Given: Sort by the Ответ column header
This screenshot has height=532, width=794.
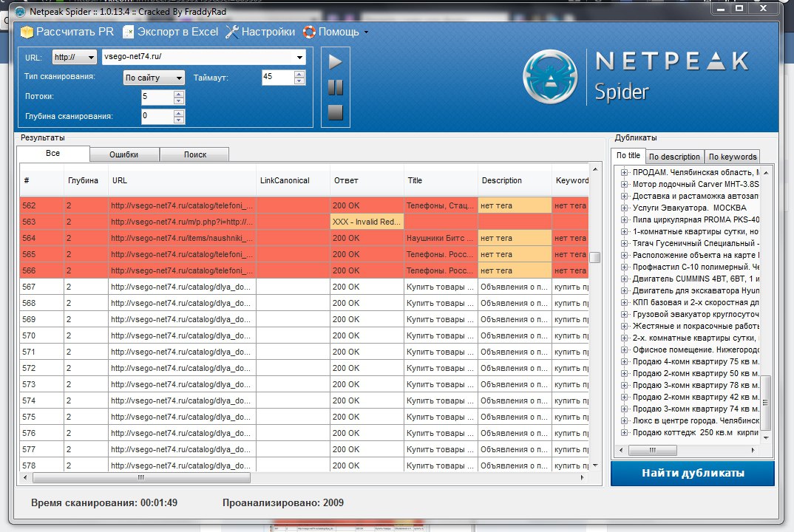Looking at the screenshot, I should [x=367, y=180].
